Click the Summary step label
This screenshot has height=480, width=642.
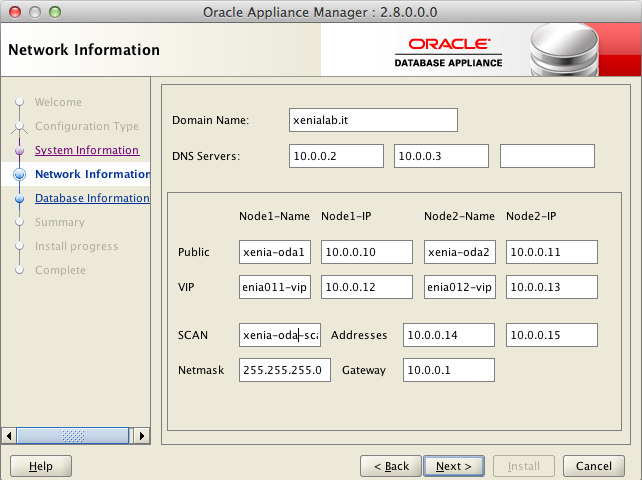click(60, 222)
